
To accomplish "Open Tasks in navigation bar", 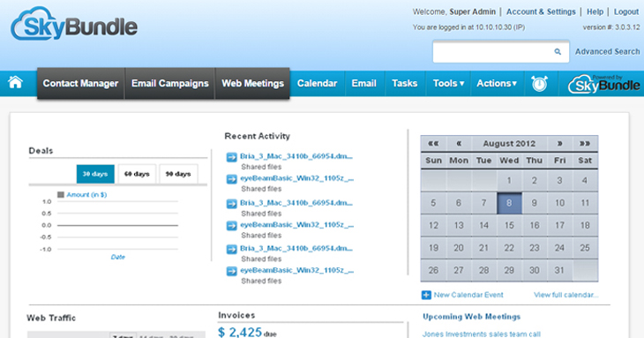I will (405, 83).
